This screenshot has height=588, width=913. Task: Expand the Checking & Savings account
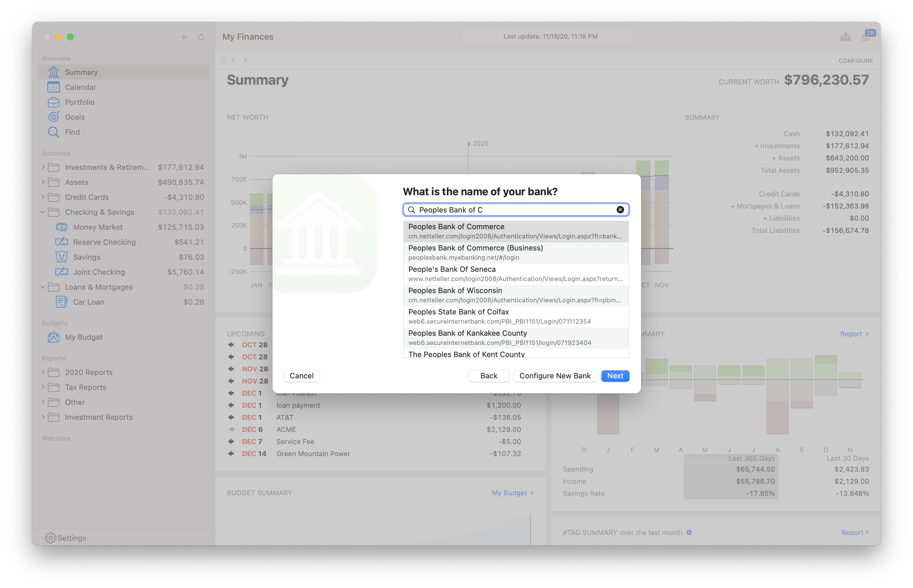tap(43, 212)
